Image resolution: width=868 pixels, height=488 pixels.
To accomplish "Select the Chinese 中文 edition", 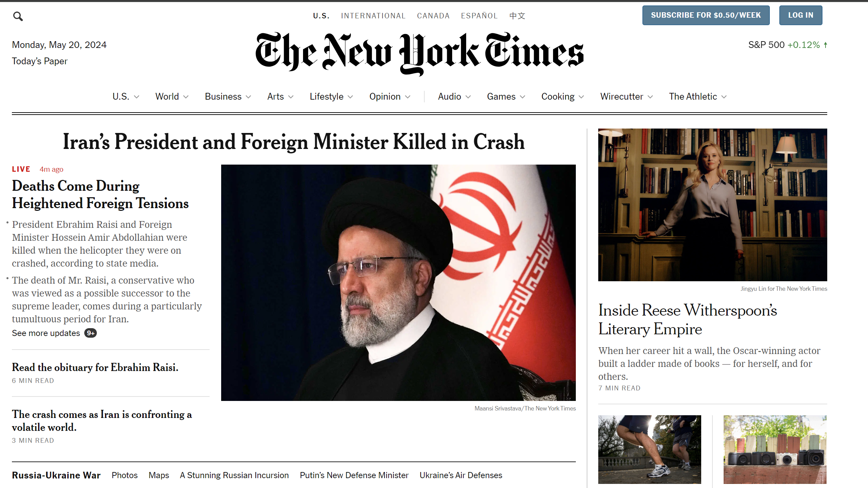I will pos(517,16).
